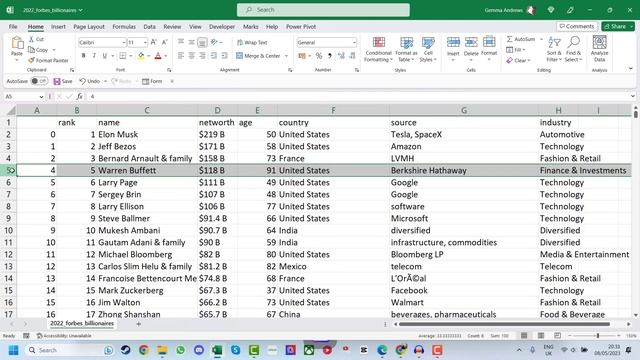The image size is (640, 360).
Task: Open the Cell Styles gallery icon
Action: click(x=428, y=42)
